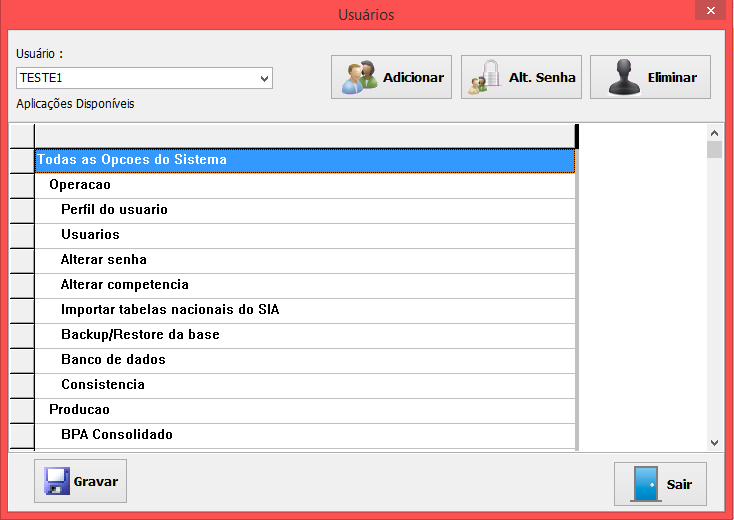Choose Banco de dados entry
734x520 pixels.
pos(113,360)
